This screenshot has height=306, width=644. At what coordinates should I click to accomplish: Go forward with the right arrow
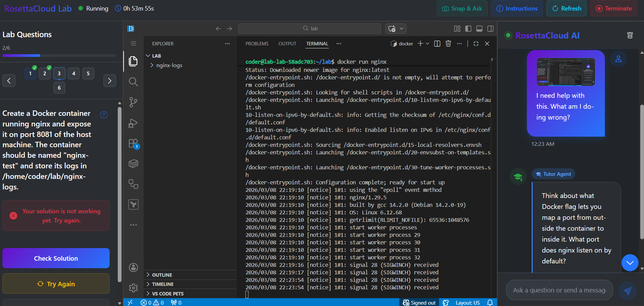[x=229, y=29]
